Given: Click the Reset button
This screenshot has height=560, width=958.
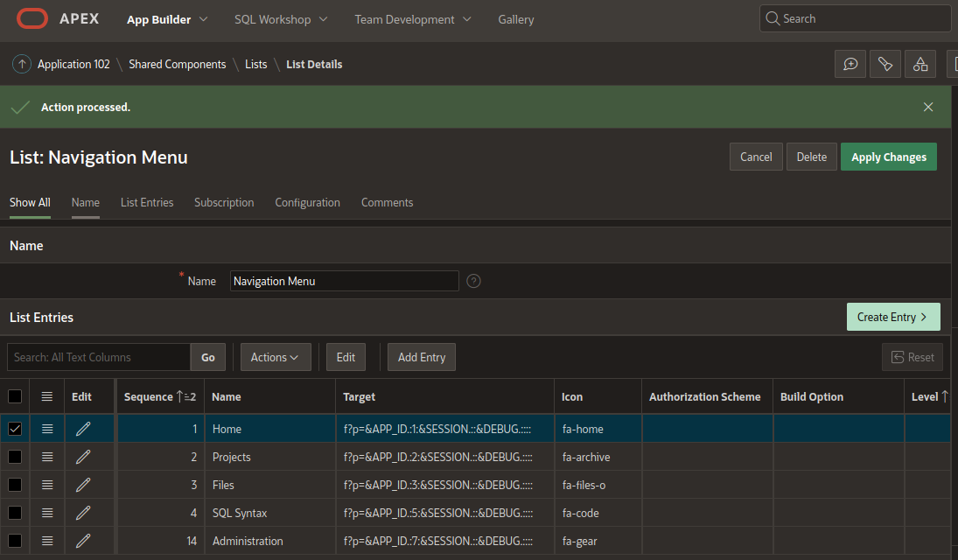Looking at the screenshot, I should [913, 357].
